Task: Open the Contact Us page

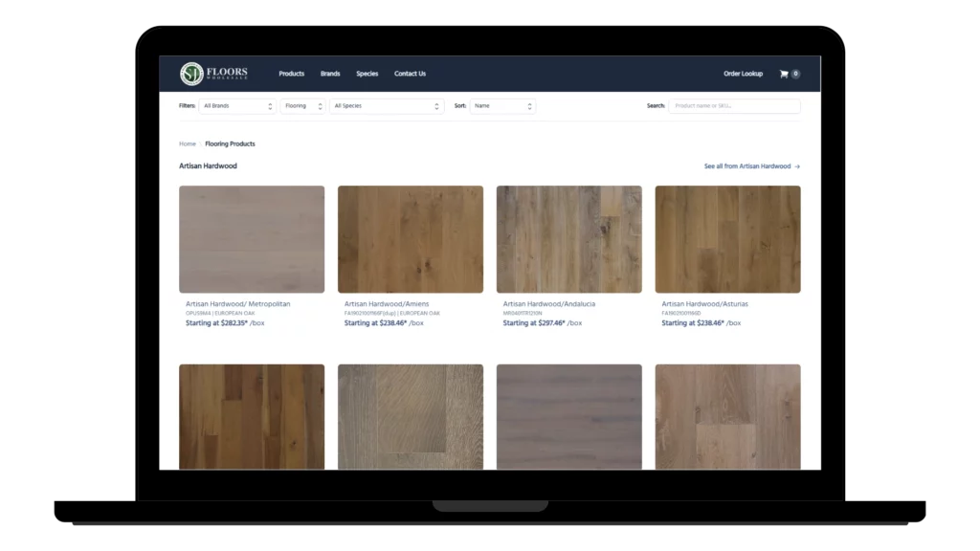Action: (410, 74)
